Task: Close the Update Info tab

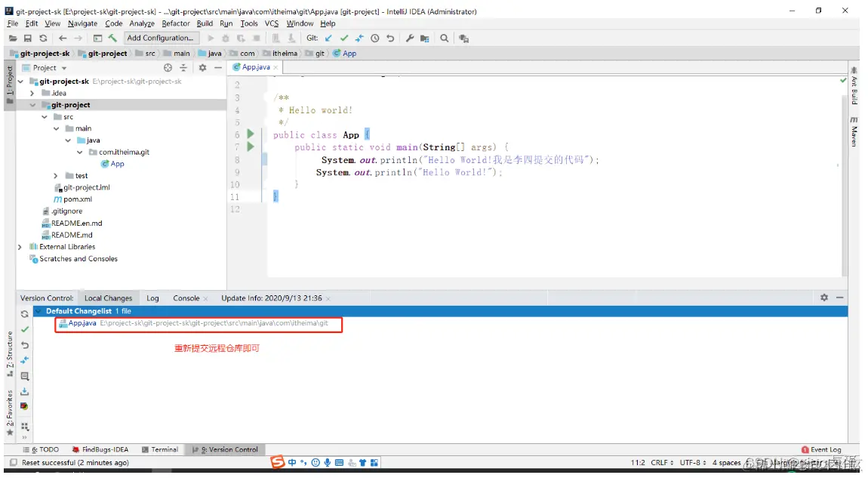Action: click(328, 298)
